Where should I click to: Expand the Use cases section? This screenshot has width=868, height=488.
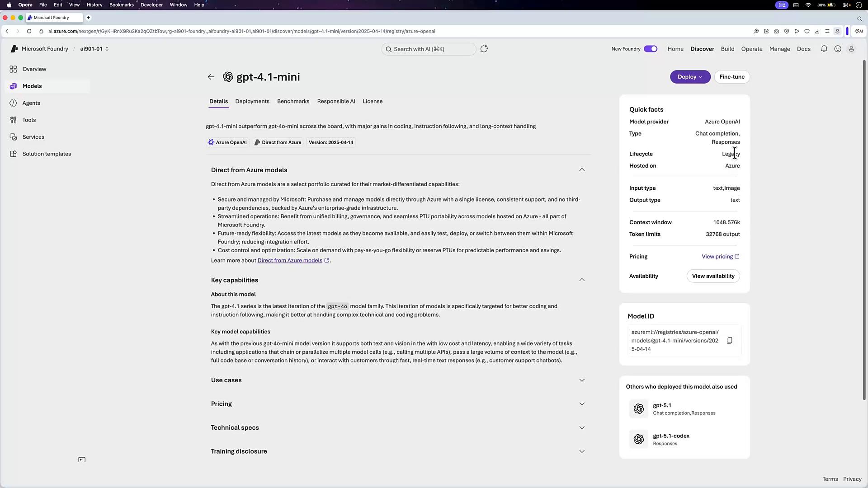tap(582, 380)
